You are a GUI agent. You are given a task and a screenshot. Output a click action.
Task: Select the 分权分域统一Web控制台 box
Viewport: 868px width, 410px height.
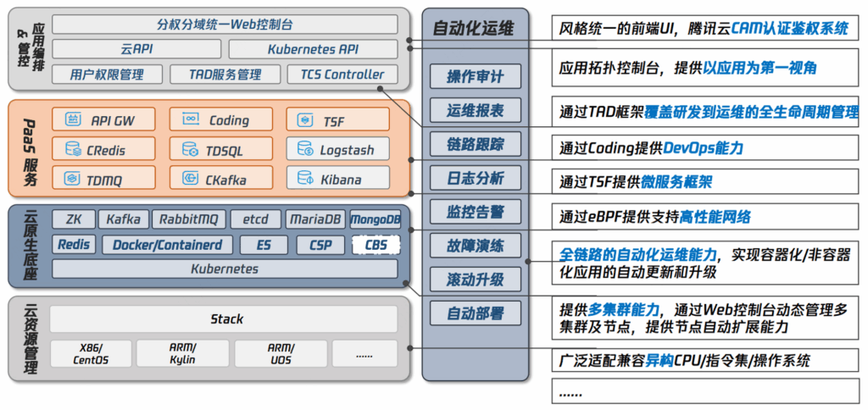(x=225, y=25)
